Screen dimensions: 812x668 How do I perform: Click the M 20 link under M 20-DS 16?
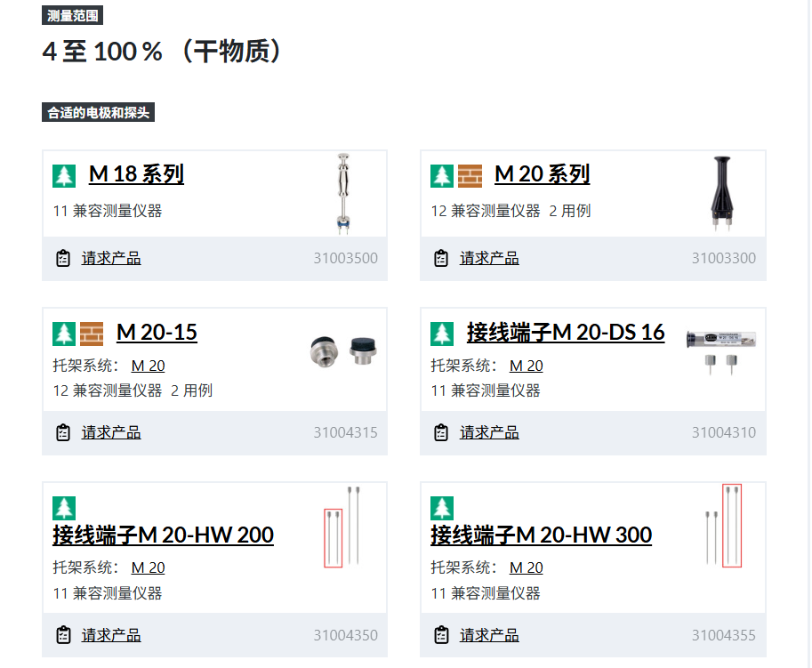click(527, 366)
